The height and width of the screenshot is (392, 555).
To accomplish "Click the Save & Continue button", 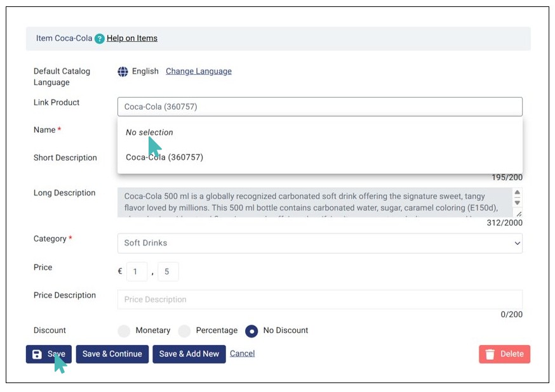I will 112,354.
